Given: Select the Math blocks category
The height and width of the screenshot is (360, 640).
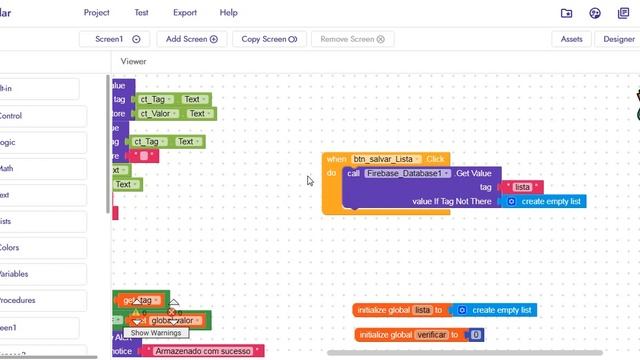Looking at the screenshot, I should pyautogui.click(x=43, y=169).
